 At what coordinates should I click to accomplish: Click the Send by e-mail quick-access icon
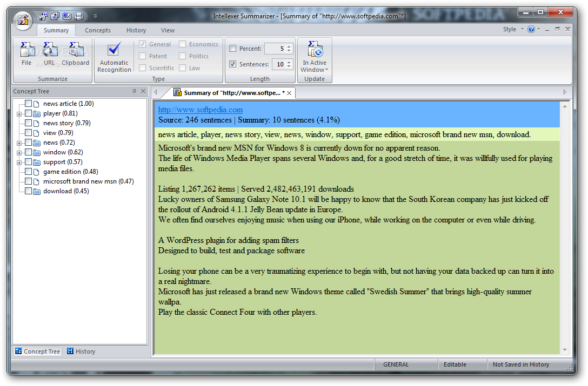click(x=67, y=16)
